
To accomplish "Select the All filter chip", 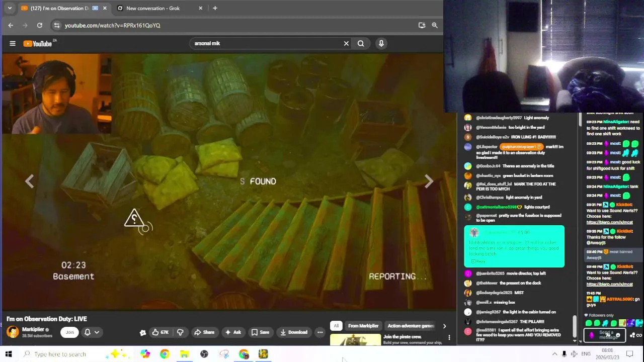I will point(336,326).
